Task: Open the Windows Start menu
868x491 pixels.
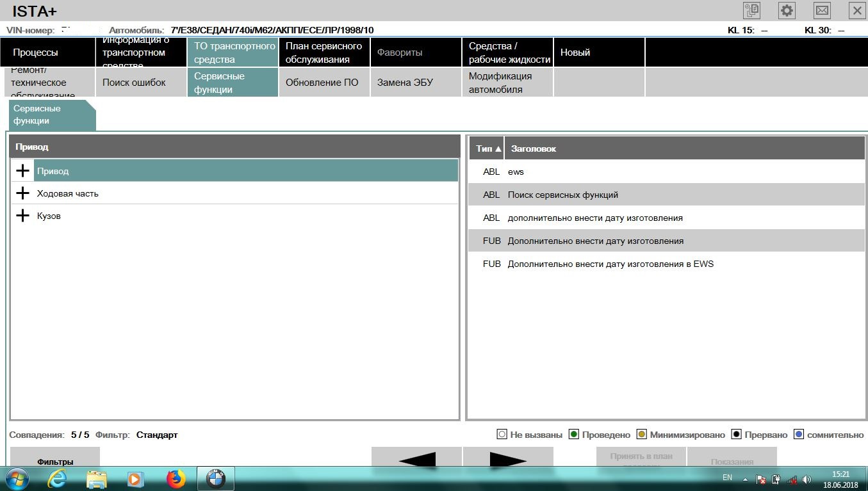Action: pos(16,479)
